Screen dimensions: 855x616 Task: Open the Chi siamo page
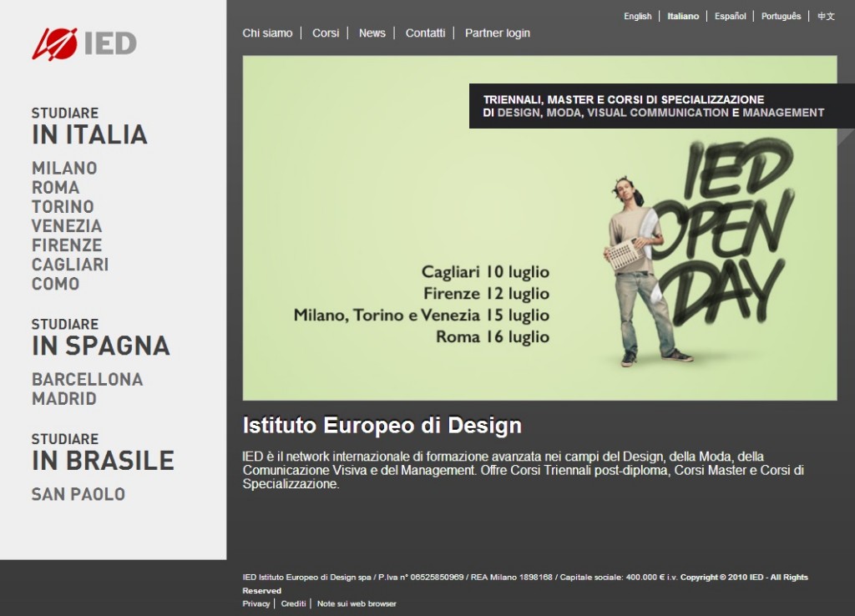[x=266, y=33]
